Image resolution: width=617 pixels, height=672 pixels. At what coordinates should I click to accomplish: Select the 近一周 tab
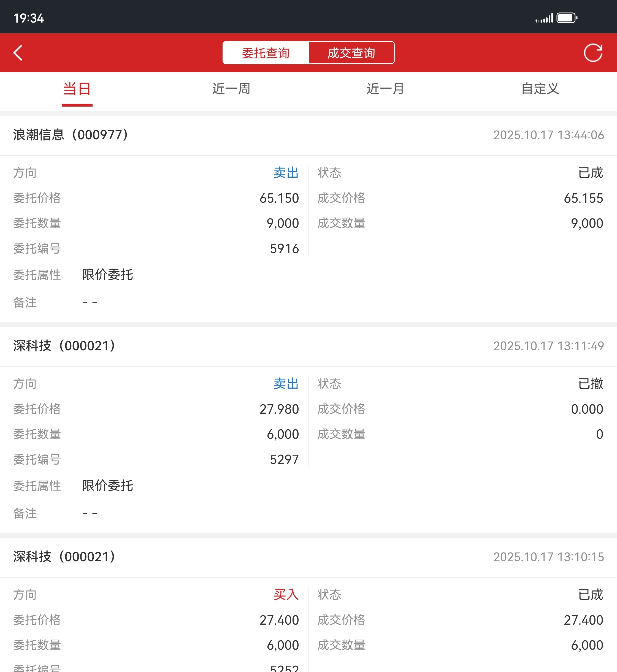tap(231, 89)
